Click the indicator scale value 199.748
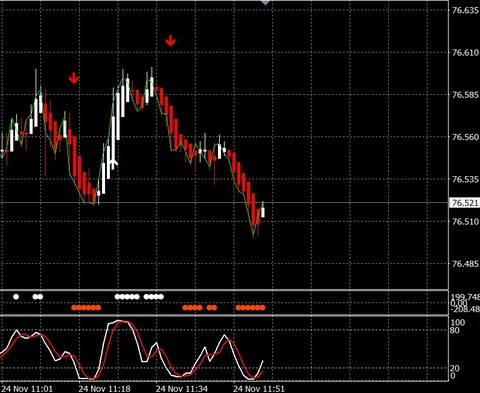 click(x=465, y=297)
